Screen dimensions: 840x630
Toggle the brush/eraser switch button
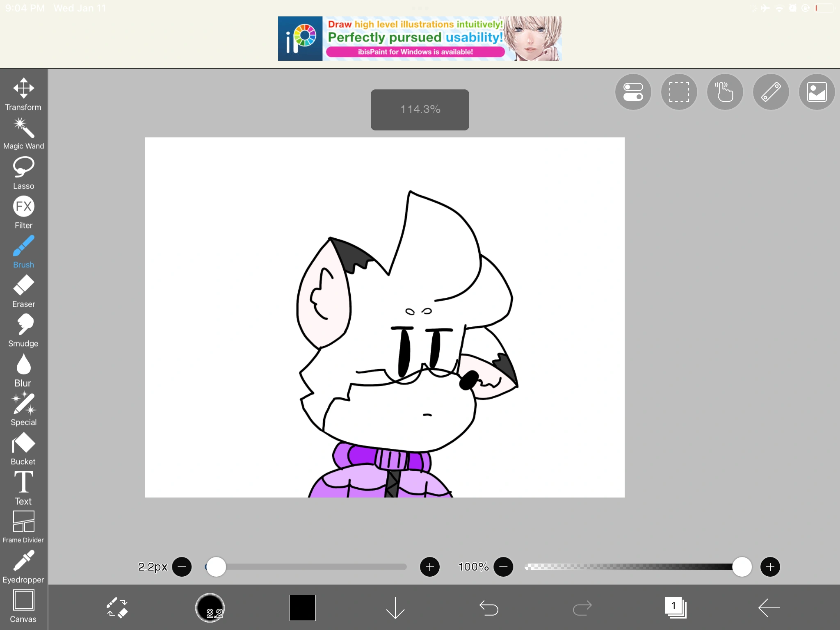tap(117, 607)
